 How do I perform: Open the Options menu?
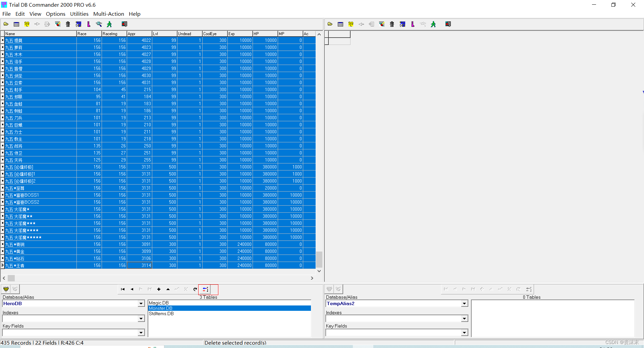tap(56, 14)
